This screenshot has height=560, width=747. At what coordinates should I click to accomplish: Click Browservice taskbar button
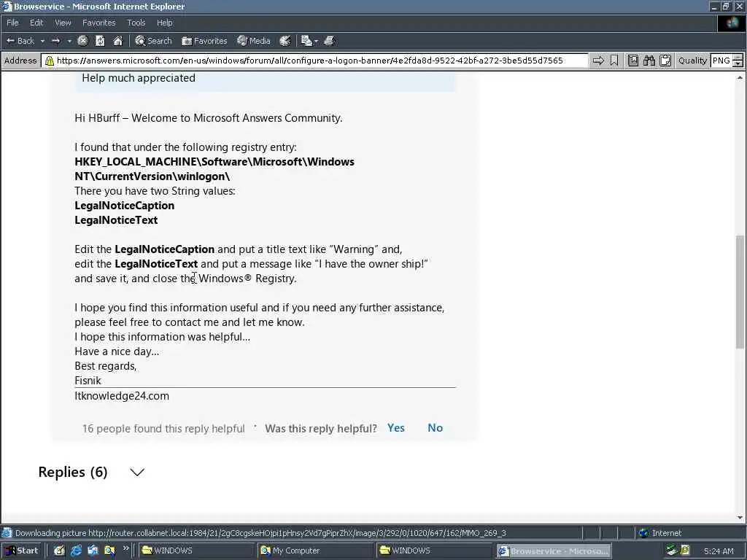[x=554, y=551]
